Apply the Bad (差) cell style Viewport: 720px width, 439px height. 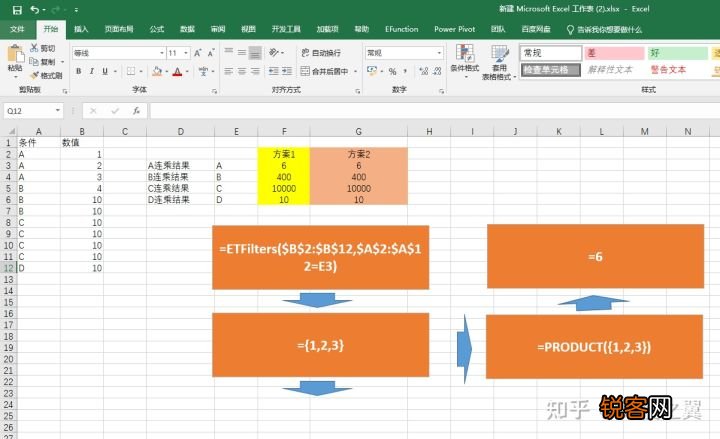click(614, 53)
